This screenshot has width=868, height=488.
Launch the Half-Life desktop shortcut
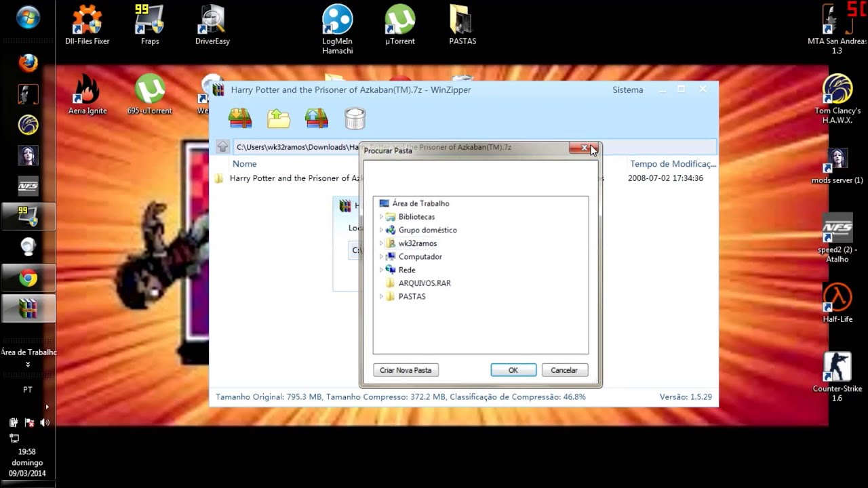(837, 303)
